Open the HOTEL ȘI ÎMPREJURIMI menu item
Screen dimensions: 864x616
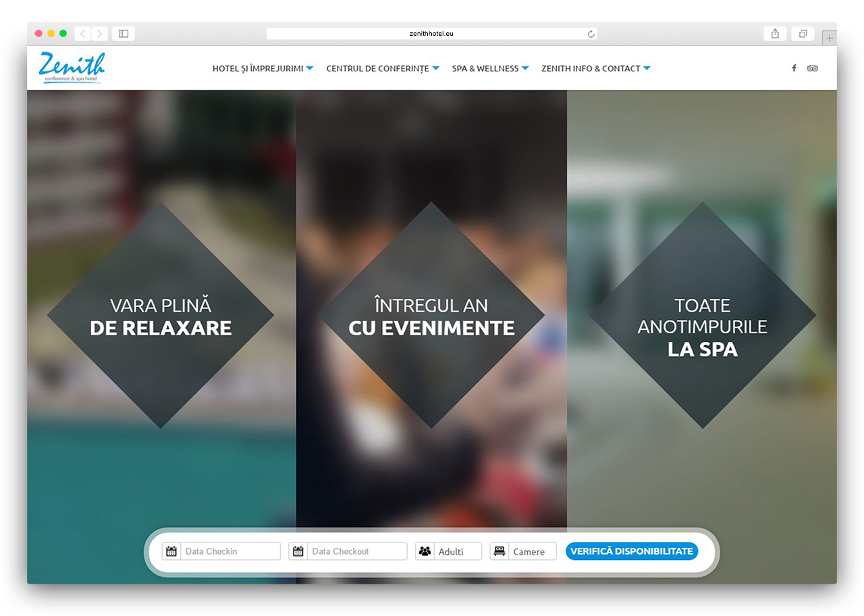click(258, 68)
